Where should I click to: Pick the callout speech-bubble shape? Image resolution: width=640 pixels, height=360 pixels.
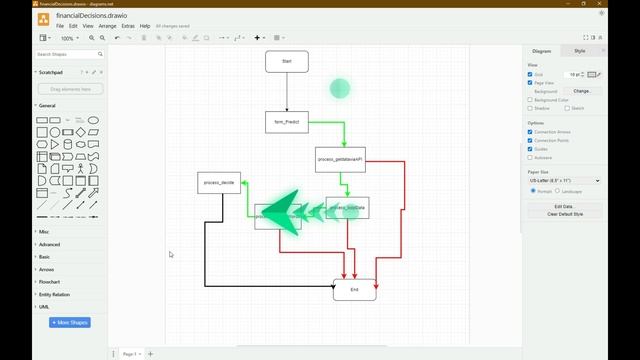click(68, 169)
